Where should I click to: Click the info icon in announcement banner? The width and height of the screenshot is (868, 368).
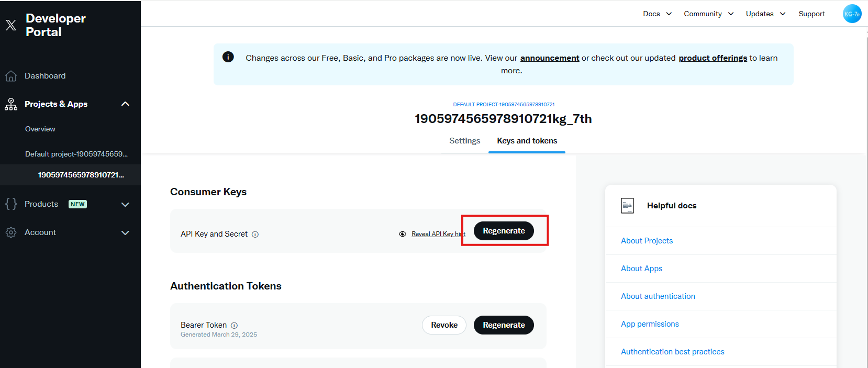click(x=228, y=57)
